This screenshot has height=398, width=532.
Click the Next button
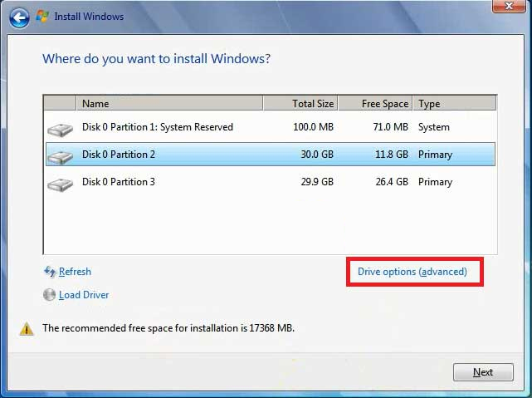pyautogui.click(x=483, y=372)
